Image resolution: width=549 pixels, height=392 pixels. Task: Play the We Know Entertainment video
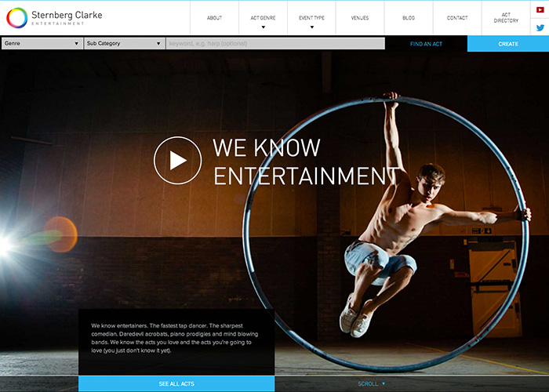click(177, 160)
